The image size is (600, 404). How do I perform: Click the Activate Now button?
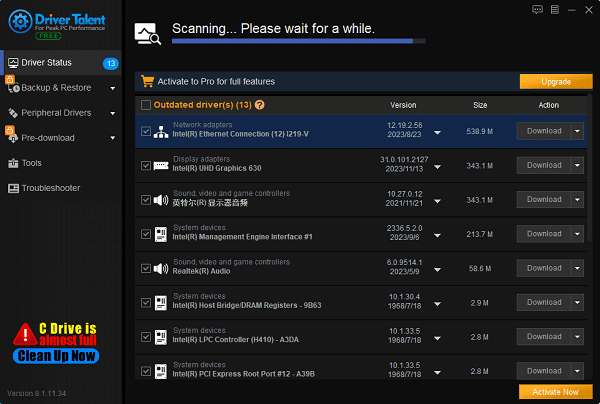pyautogui.click(x=556, y=392)
